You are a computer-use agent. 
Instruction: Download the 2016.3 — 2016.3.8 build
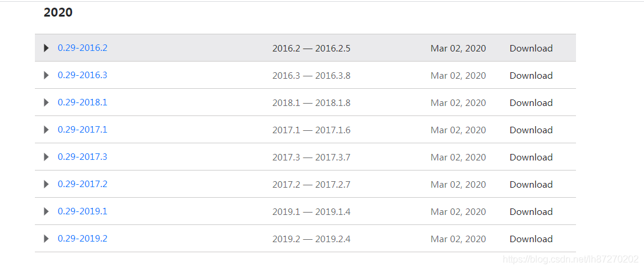531,76
